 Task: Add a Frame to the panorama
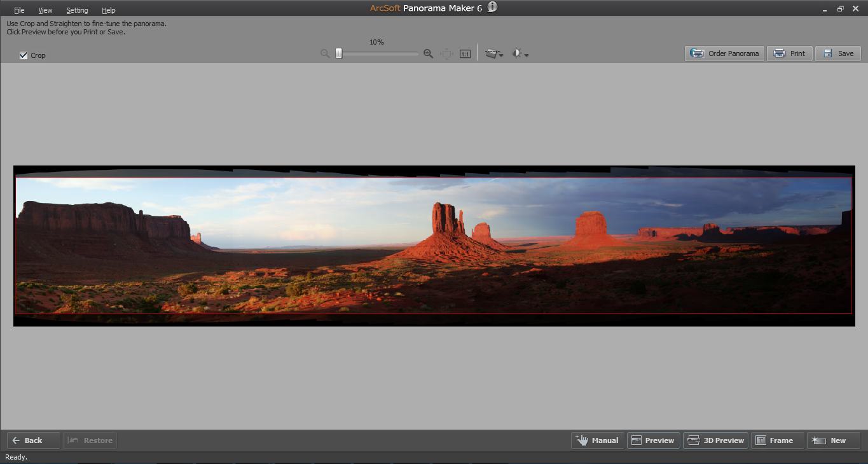tap(777, 440)
